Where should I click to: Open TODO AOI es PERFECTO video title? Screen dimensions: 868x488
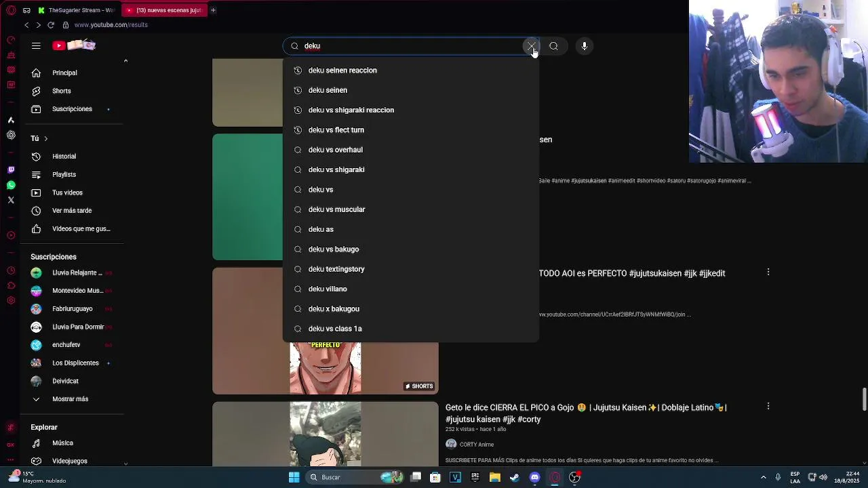point(632,273)
